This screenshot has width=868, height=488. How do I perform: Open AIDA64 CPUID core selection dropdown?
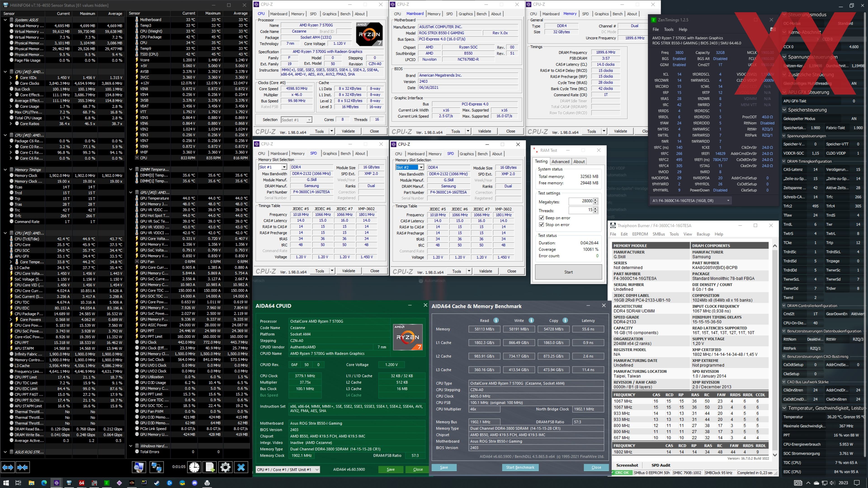tap(288, 469)
